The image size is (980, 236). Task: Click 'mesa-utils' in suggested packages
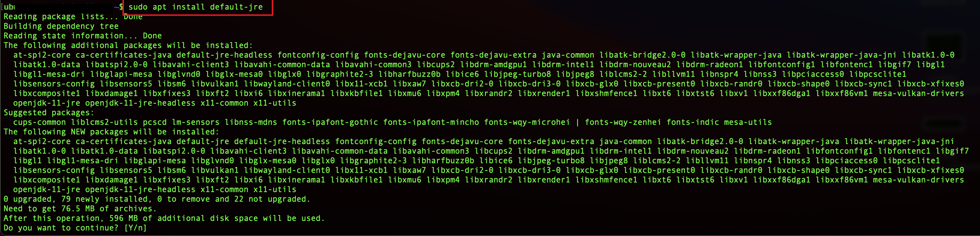(748, 122)
